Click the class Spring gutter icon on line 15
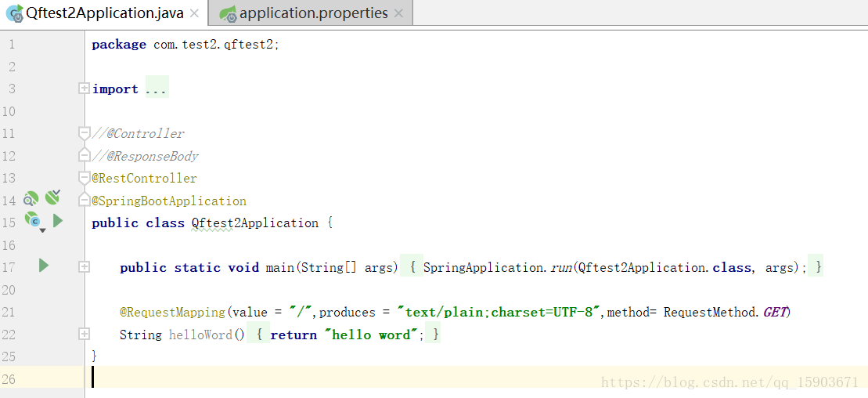The height and width of the screenshot is (398, 868). pos(34,221)
